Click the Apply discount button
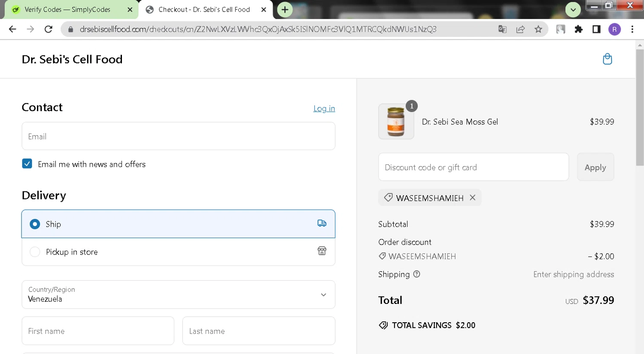644x354 pixels. [x=595, y=167]
